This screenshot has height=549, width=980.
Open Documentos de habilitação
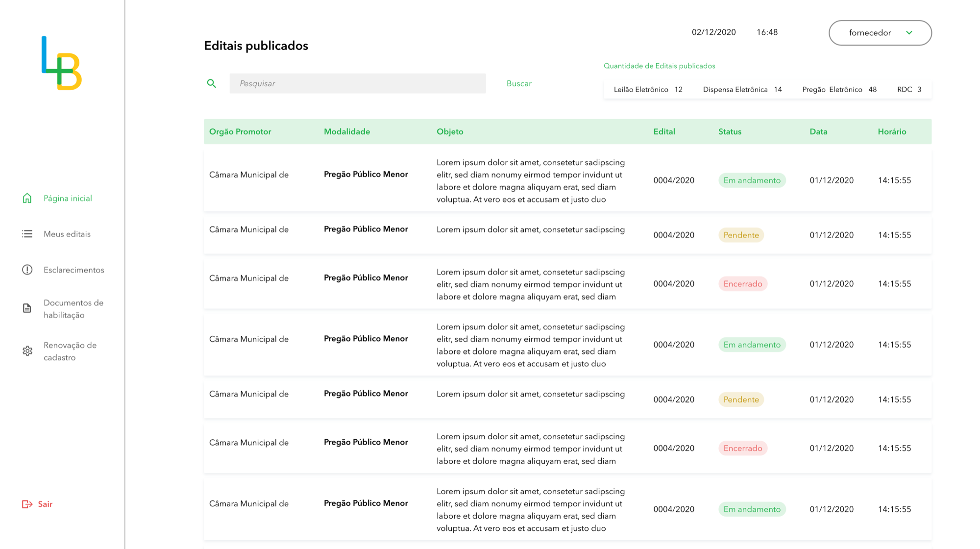click(73, 309)
